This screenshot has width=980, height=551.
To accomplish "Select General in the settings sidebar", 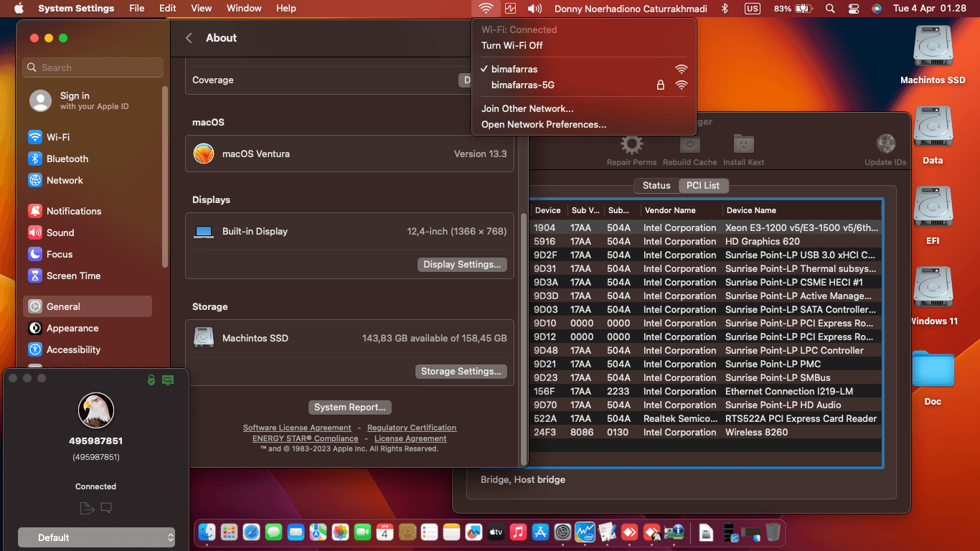I will click(x=88, y=306).
